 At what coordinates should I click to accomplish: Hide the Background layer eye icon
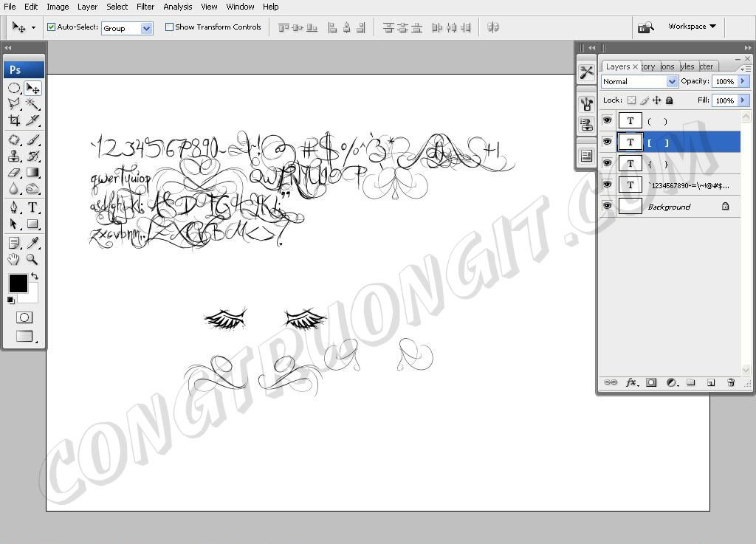pos(607,207)
